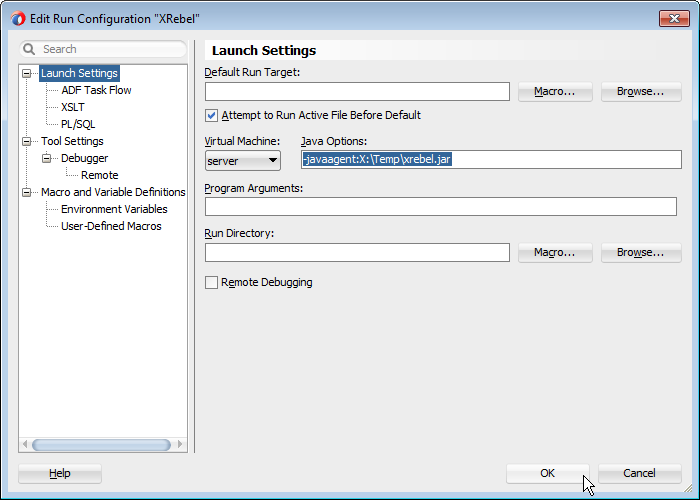Image resolution: width=700 pixels, height=500 pixels.
Task: Collapse the Debugger tree node
Action: coord(46,158)
